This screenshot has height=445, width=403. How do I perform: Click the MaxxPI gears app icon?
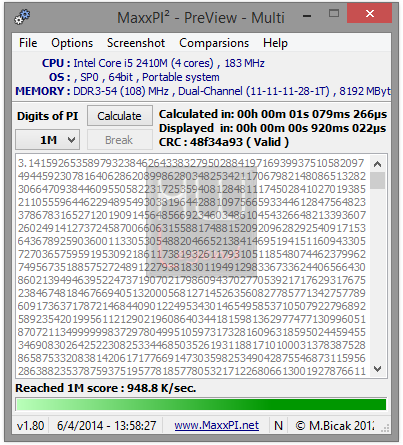(x=22, y=17)
